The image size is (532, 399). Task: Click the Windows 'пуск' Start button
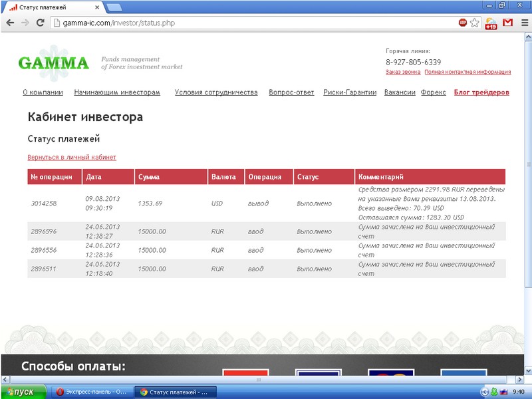[x=25, y=392]
